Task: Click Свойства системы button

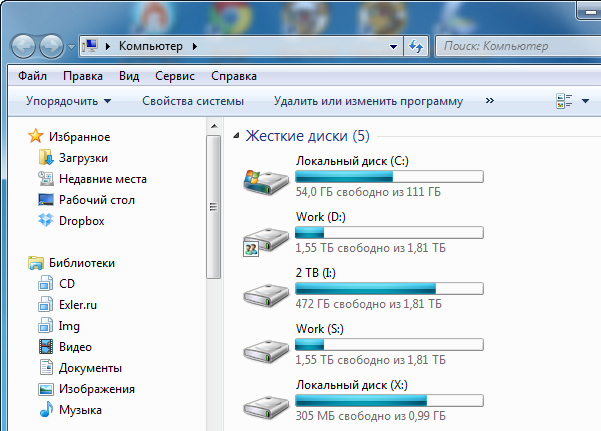Action: [193, 101]
